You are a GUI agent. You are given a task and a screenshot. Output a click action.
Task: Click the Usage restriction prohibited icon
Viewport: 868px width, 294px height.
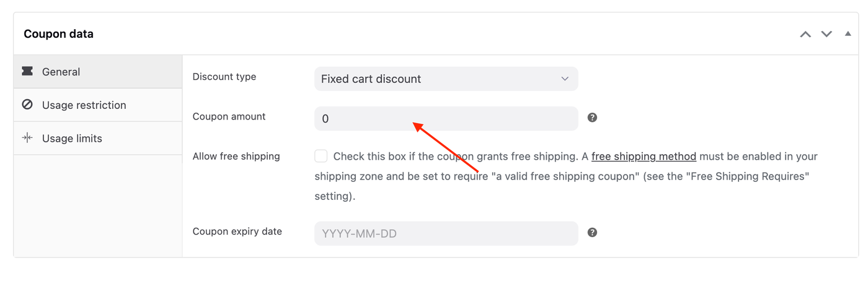[x=27, y=105]
